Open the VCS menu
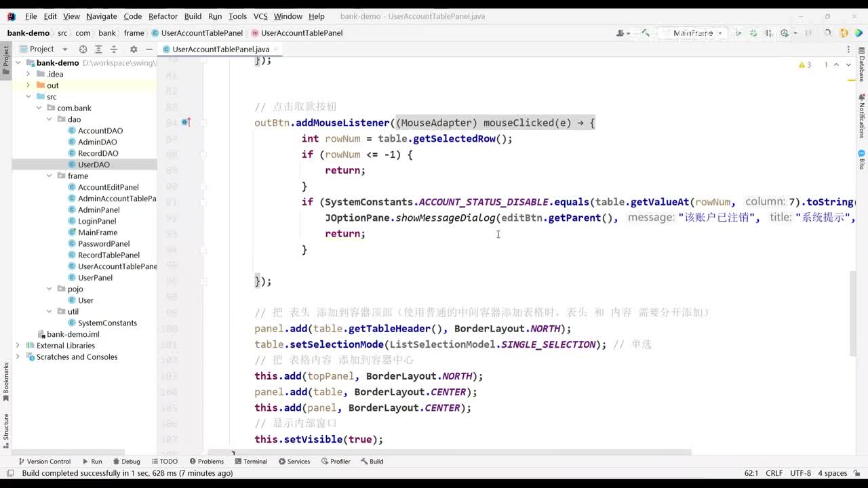The width and height of the screenshot is (868, 488). [260, 16]
